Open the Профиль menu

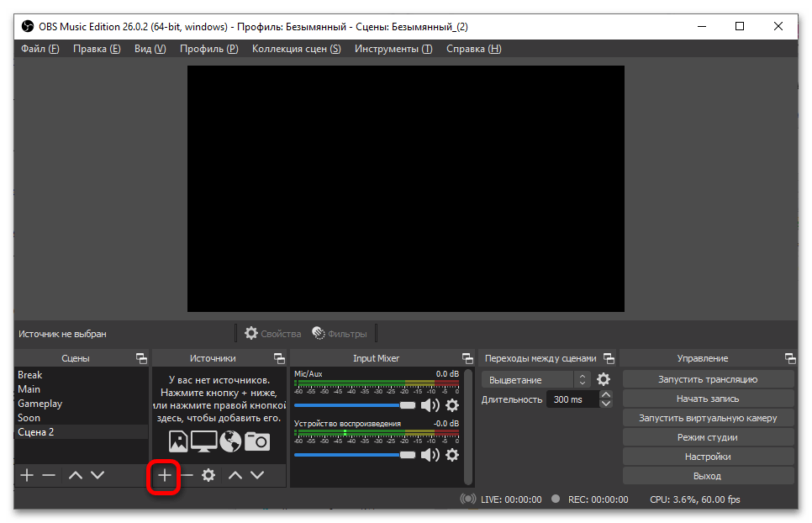[209, 49]
